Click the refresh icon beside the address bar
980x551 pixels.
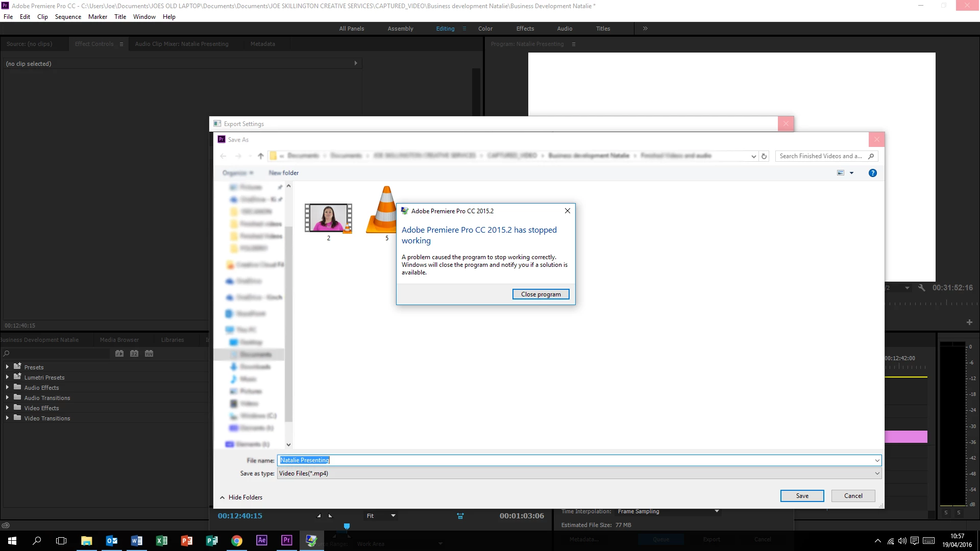pyautogui.click(x=764, y=156)
